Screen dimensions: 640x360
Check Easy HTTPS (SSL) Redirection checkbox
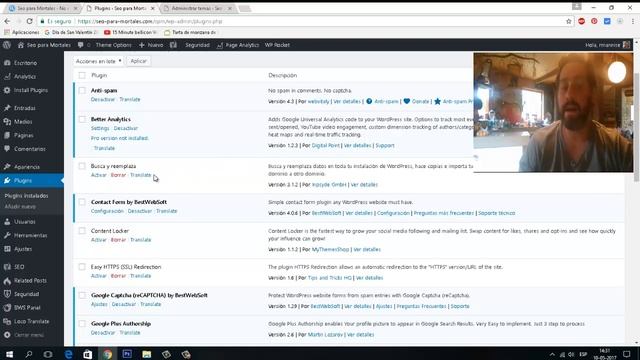(x=82, y=267)
